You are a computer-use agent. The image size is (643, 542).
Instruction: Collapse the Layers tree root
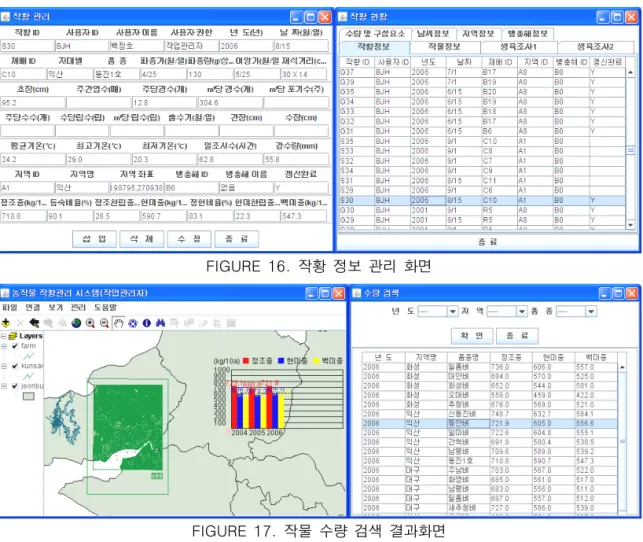pyautogui.click(x=3, y=336)
